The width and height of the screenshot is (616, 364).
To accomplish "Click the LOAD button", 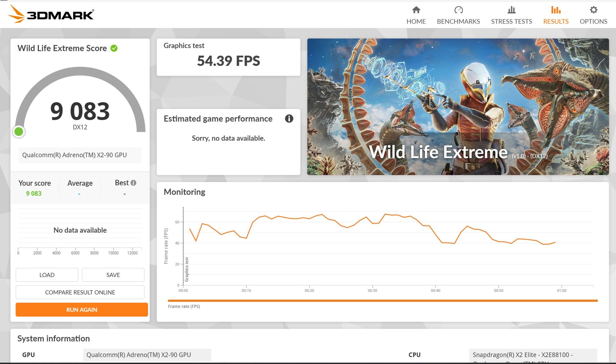I will pos(47,275).
